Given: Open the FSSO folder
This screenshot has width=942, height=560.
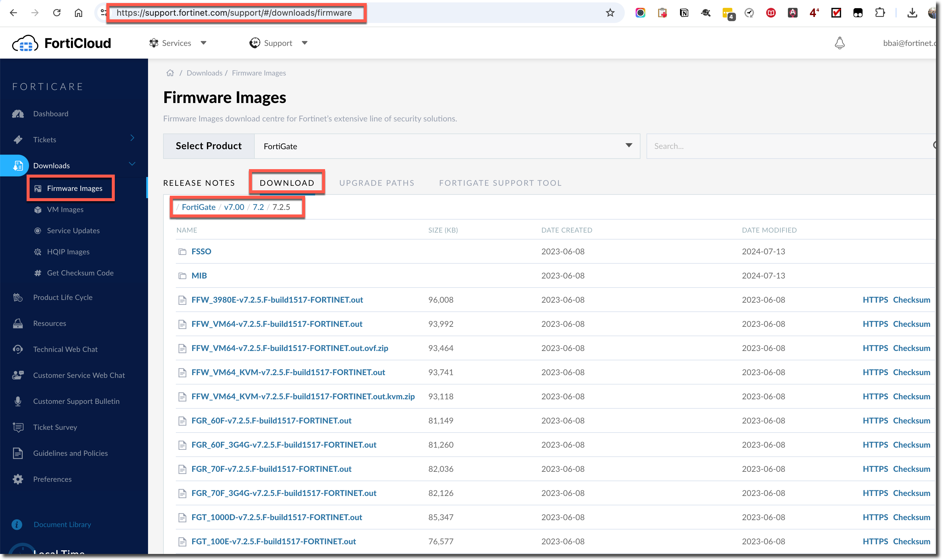Looking at the screenshot, I should click(x=201, y=251).
